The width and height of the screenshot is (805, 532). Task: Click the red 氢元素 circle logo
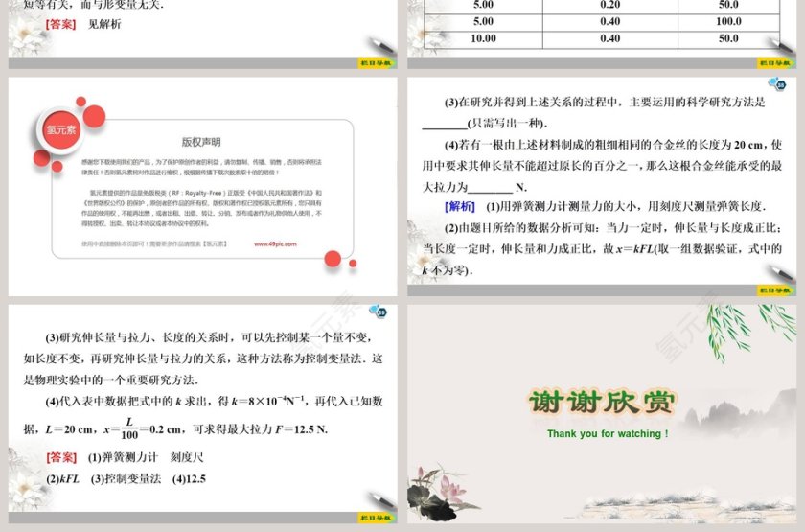click(61, 130)
